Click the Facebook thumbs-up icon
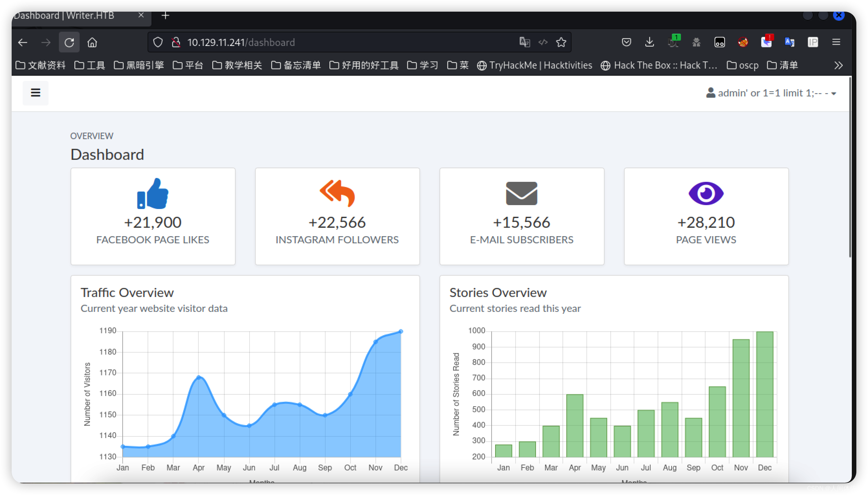The width and height of the screenshot is (868, 495). point(153,193)
